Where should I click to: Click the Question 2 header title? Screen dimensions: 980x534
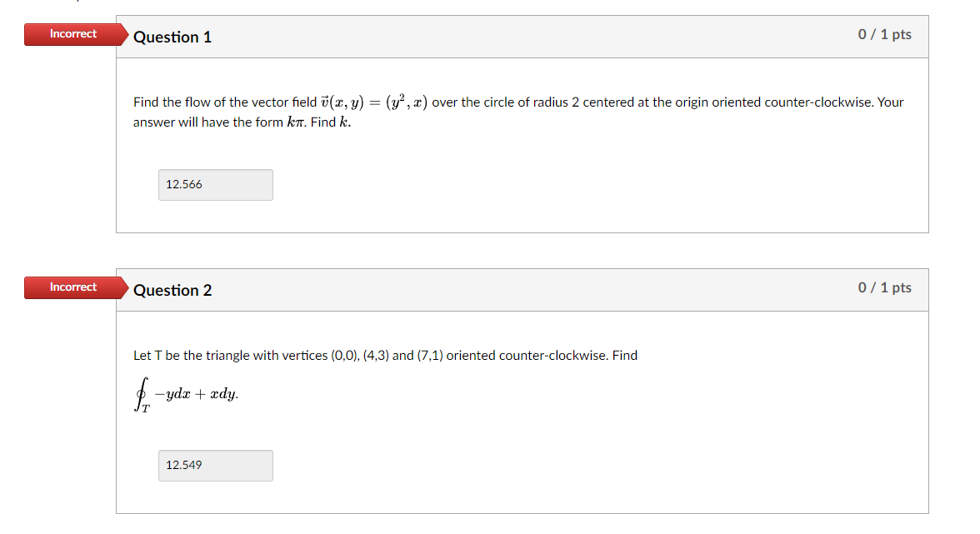[172, 290]
